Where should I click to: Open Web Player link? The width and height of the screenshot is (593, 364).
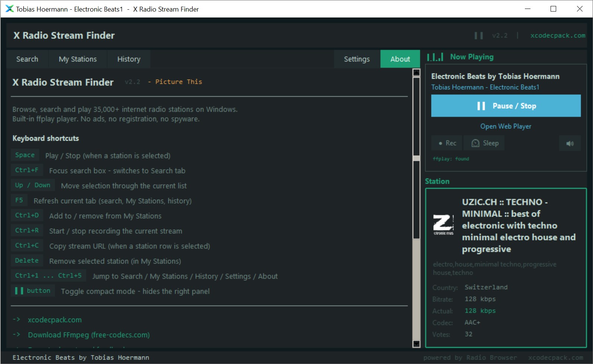[x=506, y=127]
